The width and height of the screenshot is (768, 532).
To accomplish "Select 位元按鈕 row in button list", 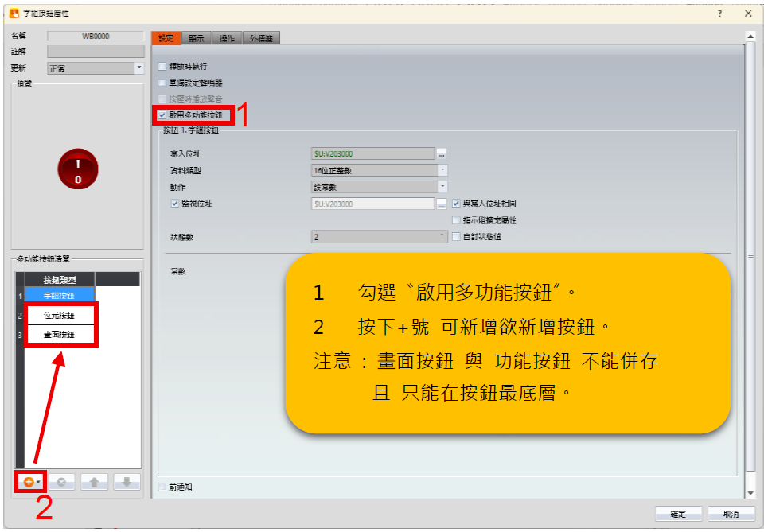I will pyautogui.click(x=60, y=315).
